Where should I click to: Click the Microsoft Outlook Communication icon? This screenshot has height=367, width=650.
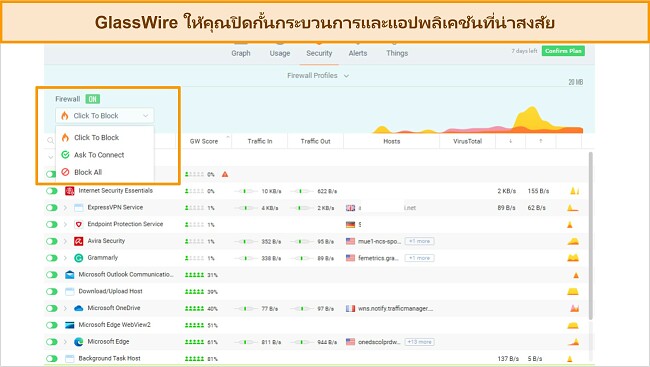(x=70, y=275)
